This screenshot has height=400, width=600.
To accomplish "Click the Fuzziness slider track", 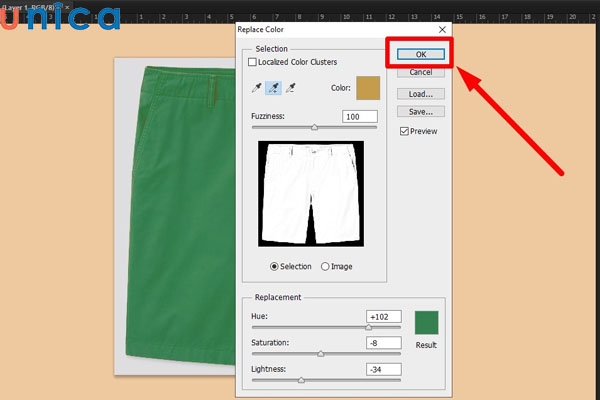I will point(314,128).
